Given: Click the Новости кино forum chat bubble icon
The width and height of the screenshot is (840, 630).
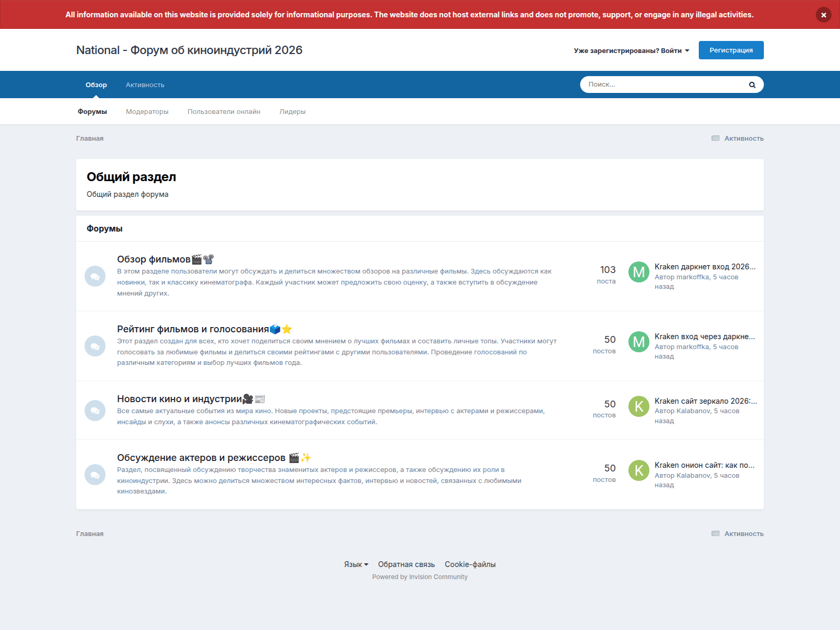Looking at the screenshot, I should coord(95,411).
